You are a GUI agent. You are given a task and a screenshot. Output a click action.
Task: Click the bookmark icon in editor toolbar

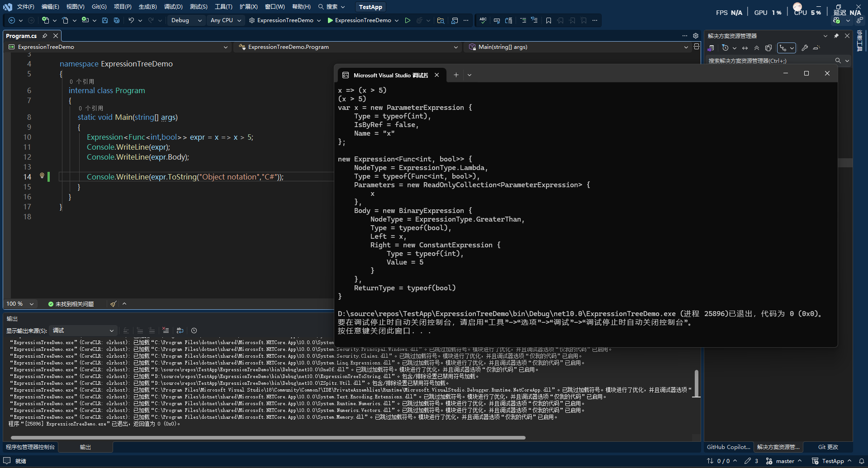tap(549, 20)
